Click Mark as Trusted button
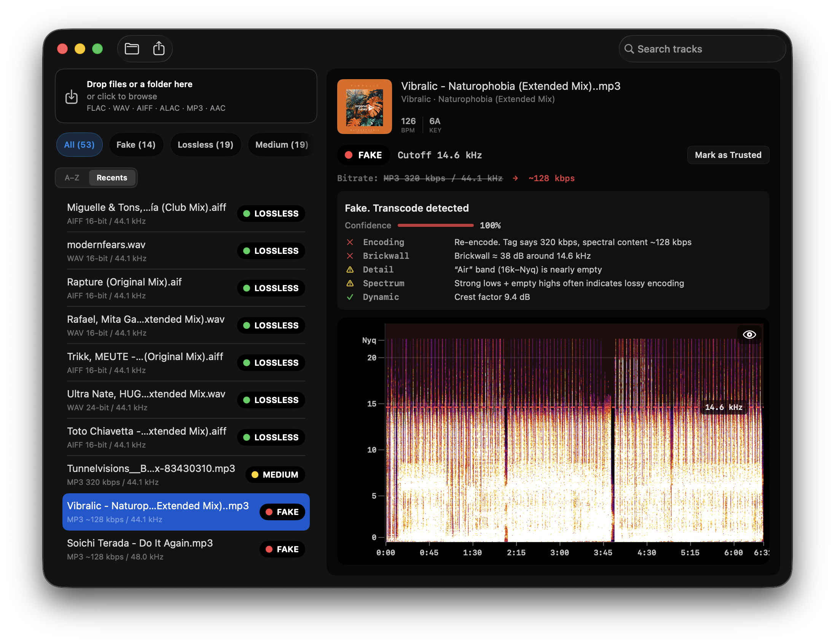This screenshot has width=835, height=644. pos(728,155)
